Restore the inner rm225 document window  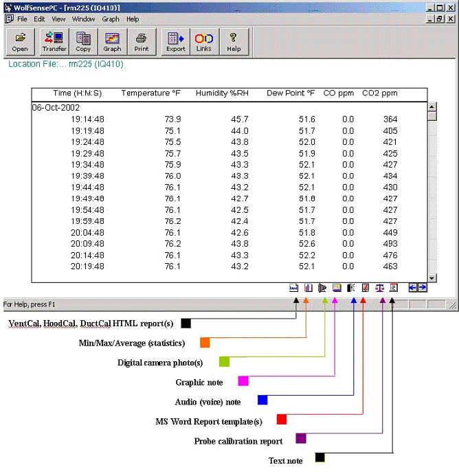click(x=440, y=19)
